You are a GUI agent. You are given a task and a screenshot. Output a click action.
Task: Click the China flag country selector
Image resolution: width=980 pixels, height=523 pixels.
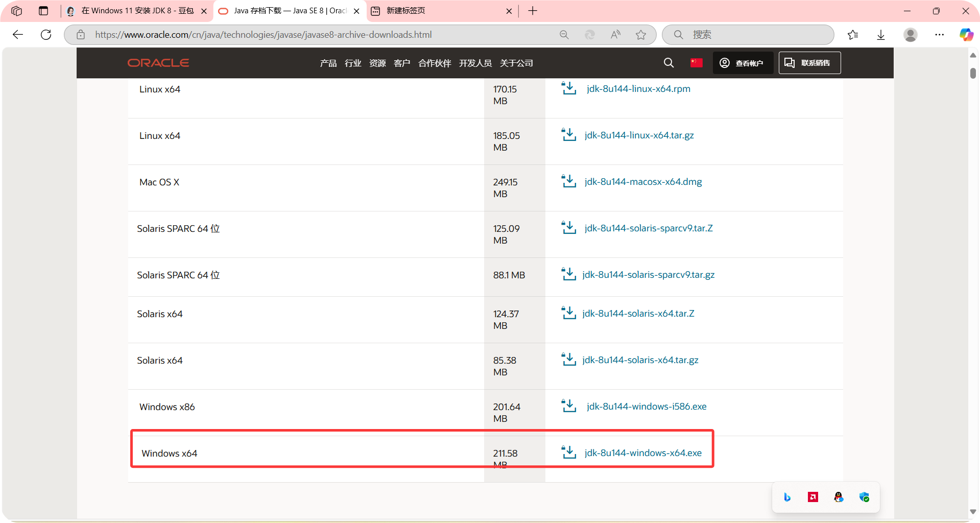pos(696,63)
